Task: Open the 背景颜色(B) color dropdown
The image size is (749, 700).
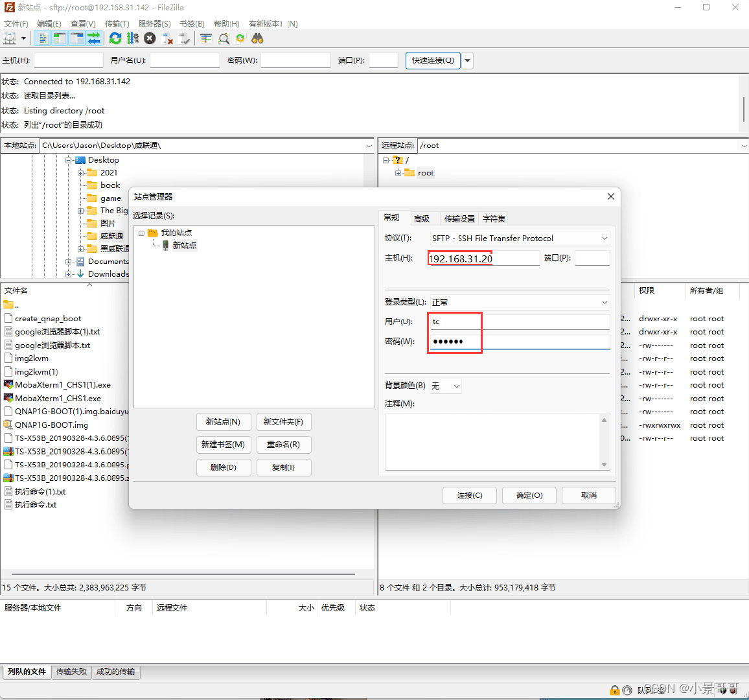Action: [x=446, y=386]
